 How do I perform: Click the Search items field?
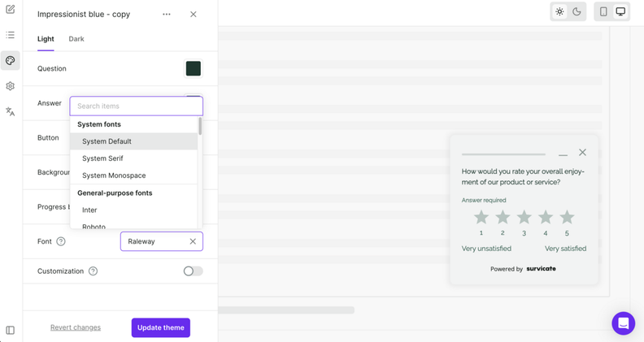(x=137, y=106)
